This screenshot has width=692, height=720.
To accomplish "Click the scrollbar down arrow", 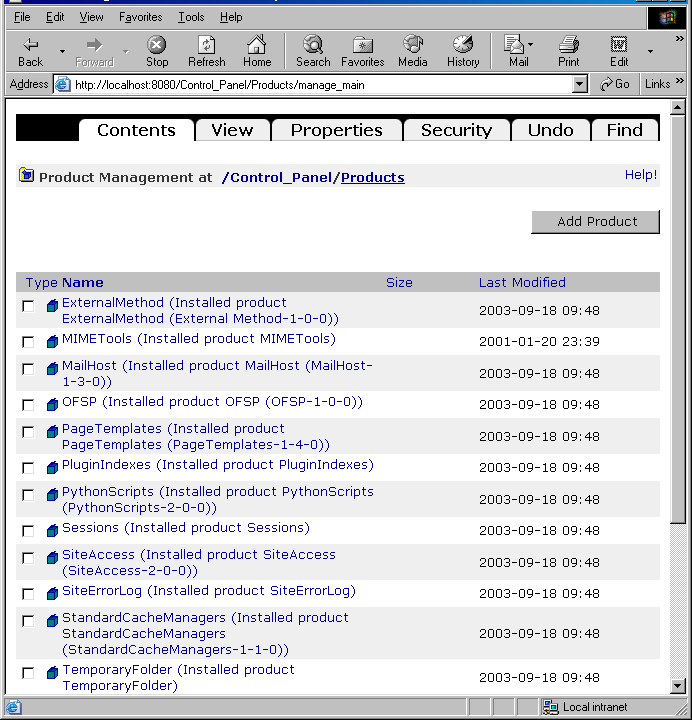I will (x=677, y=686).
